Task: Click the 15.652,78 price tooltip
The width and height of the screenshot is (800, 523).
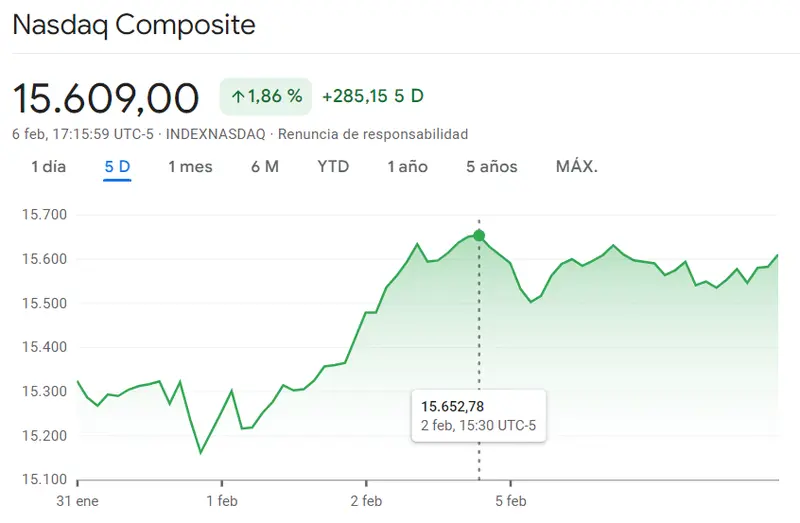Action: coord(478,415)
